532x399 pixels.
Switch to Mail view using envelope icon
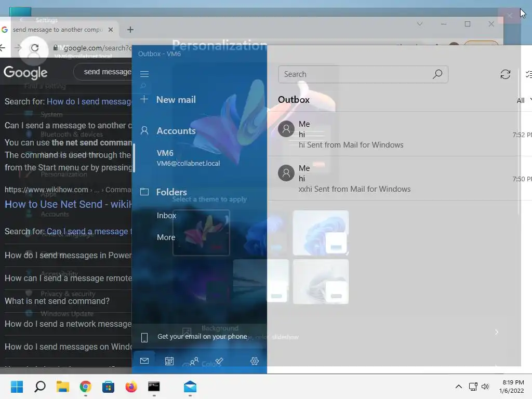144,361
